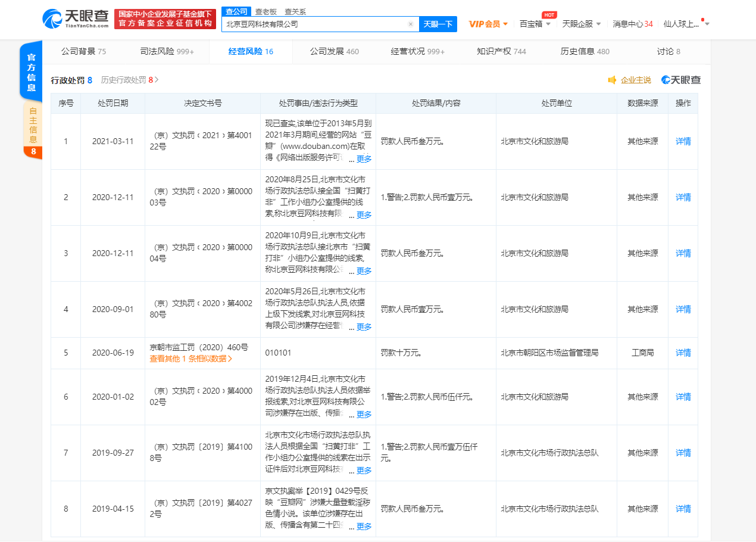Switch to the 历史信息 tab

(585, 52)
